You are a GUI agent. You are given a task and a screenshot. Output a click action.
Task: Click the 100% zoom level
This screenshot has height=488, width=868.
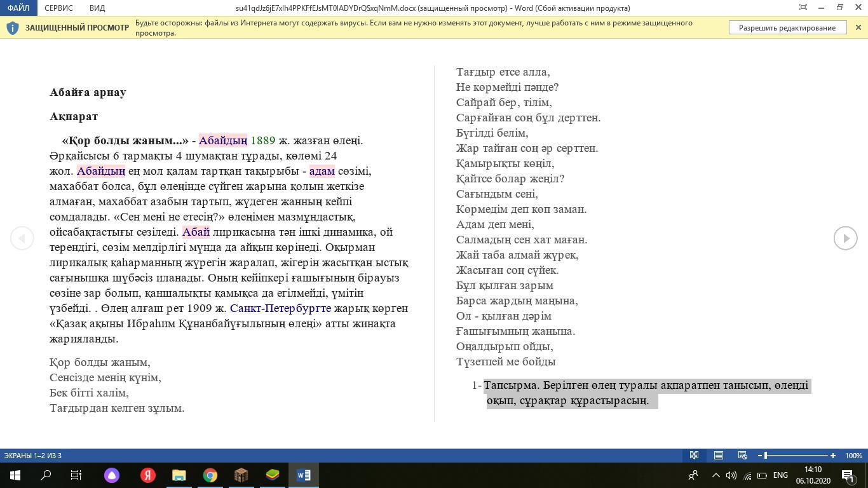pyautogui.click(x=853, y=456)
